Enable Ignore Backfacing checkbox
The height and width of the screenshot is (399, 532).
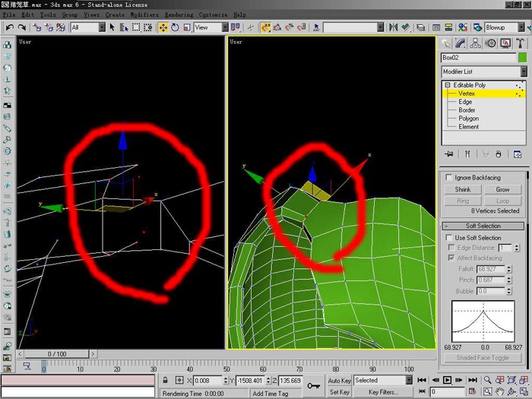[x=449, y=177]
